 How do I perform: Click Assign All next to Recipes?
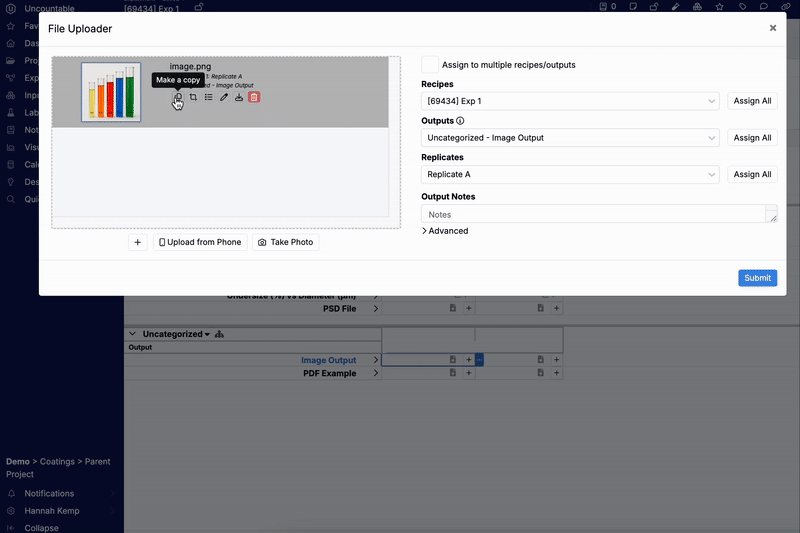point(752,101)
